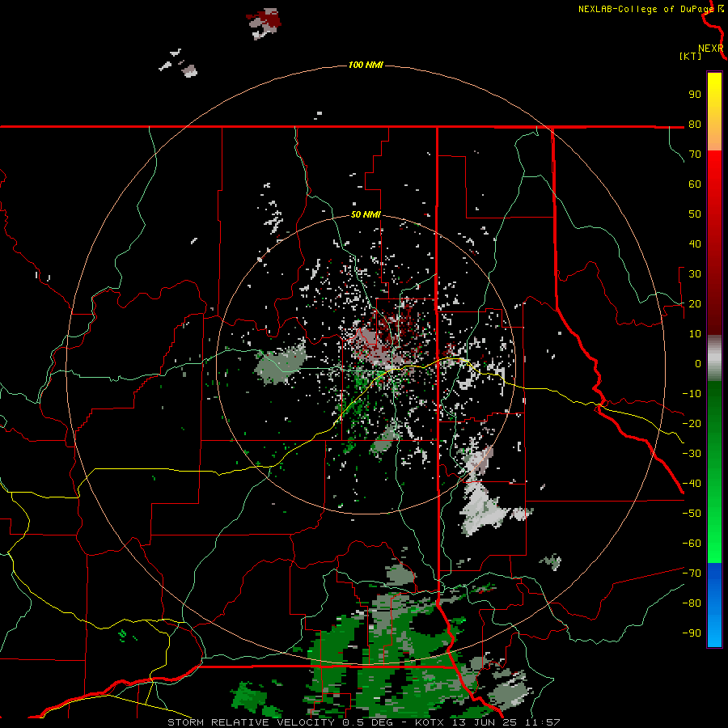Click the 90 value on the velocity scale

695,95
